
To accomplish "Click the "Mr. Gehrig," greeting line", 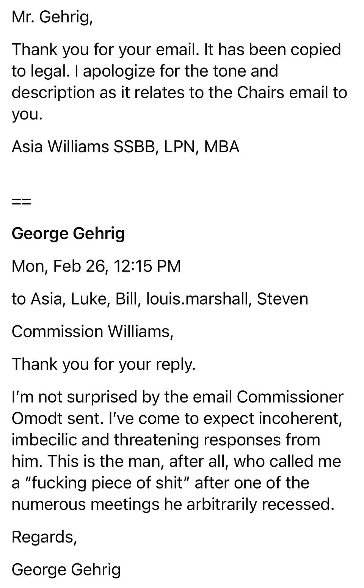I will (x=52, y=17).
